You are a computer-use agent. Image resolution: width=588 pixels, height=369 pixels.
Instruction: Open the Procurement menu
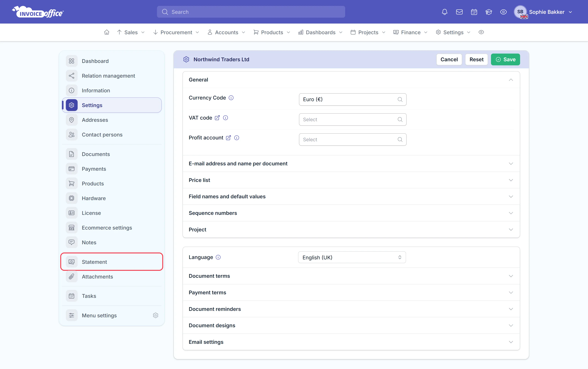pyautogui.click(x=176, y=32)
